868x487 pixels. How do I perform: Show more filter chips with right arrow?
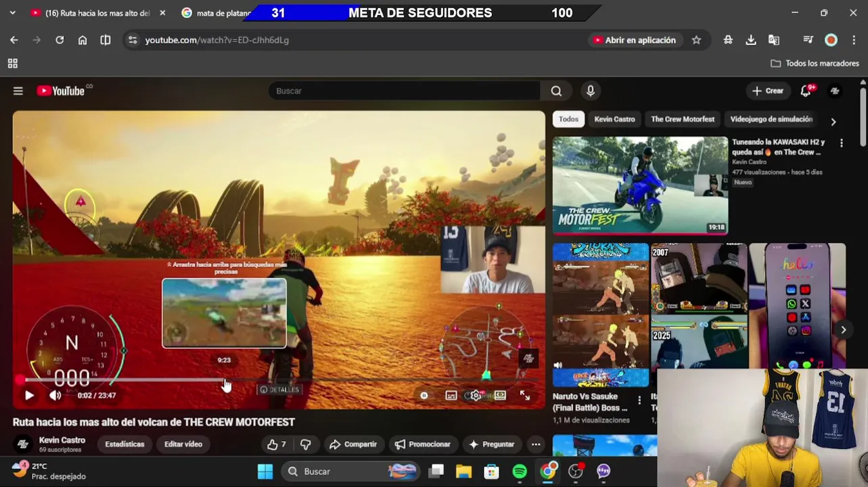833,122
